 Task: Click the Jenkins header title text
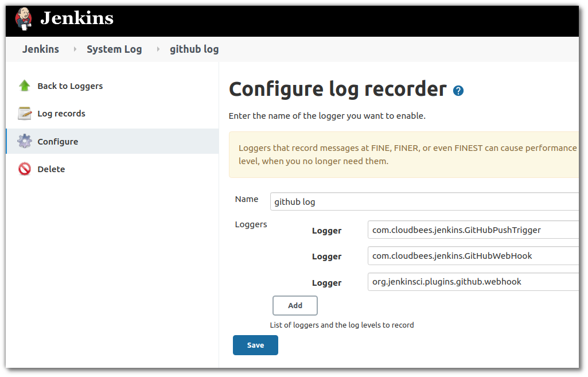pos(77,18)
